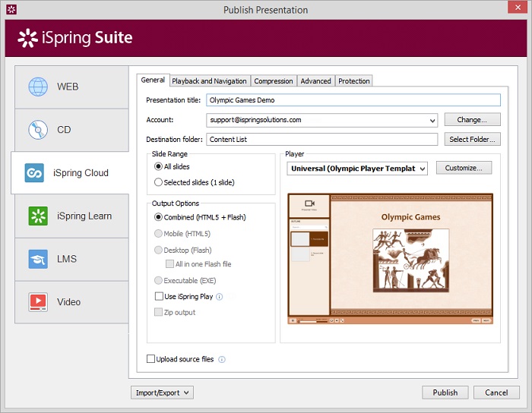Select LMS publishing destination

71,259
